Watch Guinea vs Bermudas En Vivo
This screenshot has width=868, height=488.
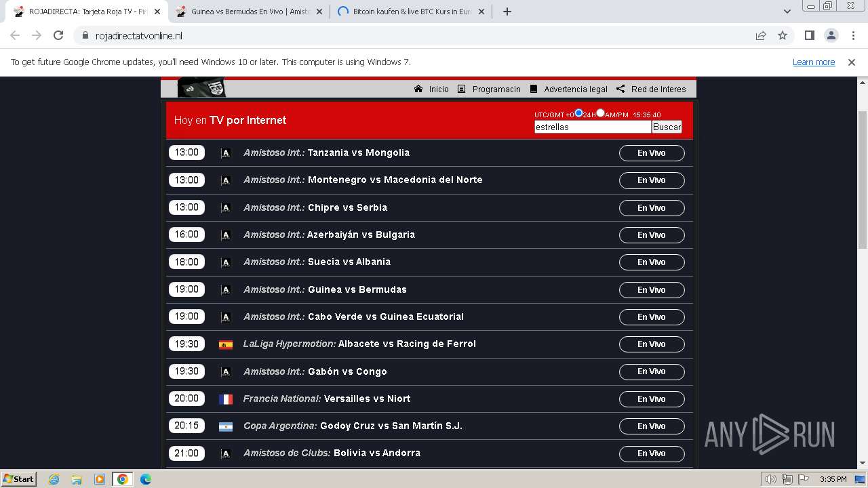652,290
